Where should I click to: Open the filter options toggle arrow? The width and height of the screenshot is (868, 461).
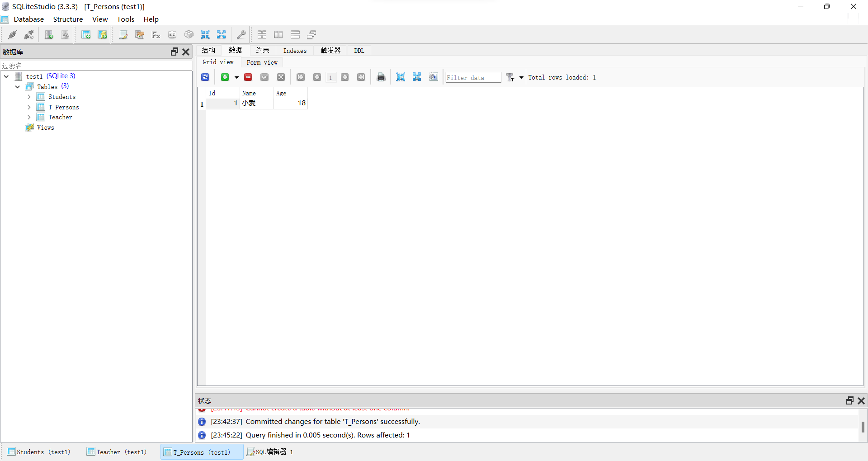521,77
